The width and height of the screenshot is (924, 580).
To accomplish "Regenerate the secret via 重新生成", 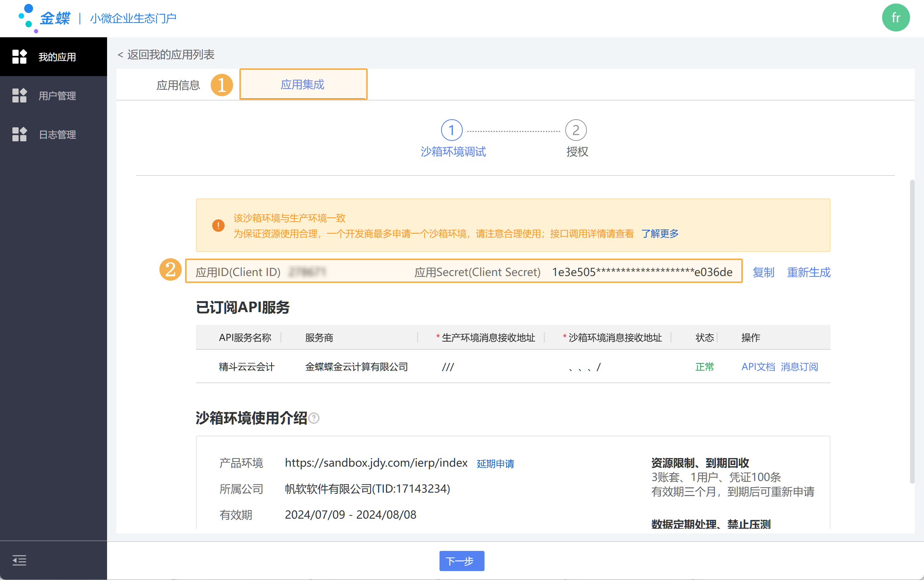I will (x=808, y=272).
